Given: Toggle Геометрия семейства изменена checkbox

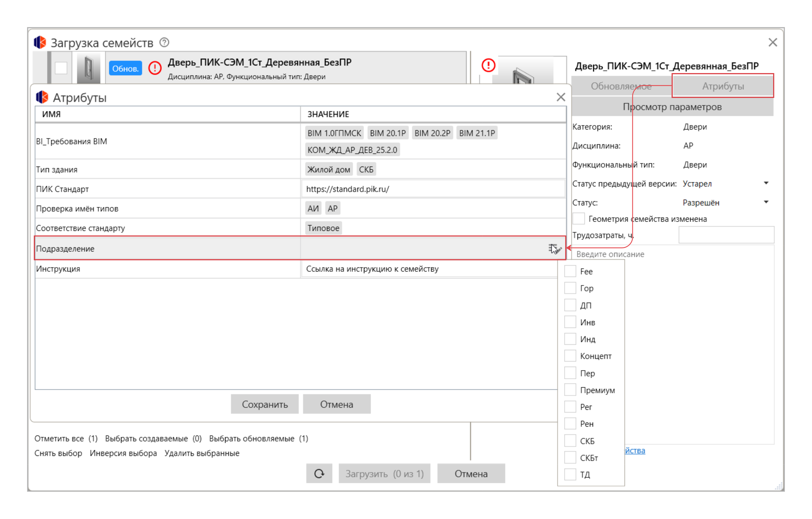Looking at the screenshot, I should (579, 219).
